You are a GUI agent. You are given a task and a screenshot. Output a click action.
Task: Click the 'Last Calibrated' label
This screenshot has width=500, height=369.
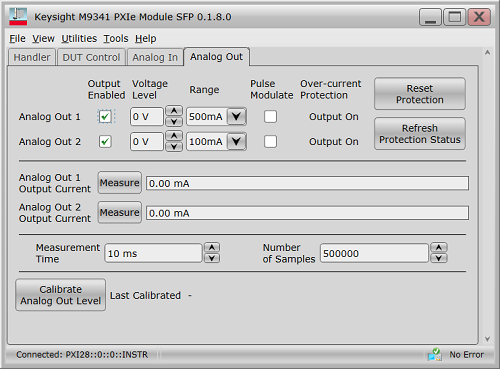click(145, 295)
